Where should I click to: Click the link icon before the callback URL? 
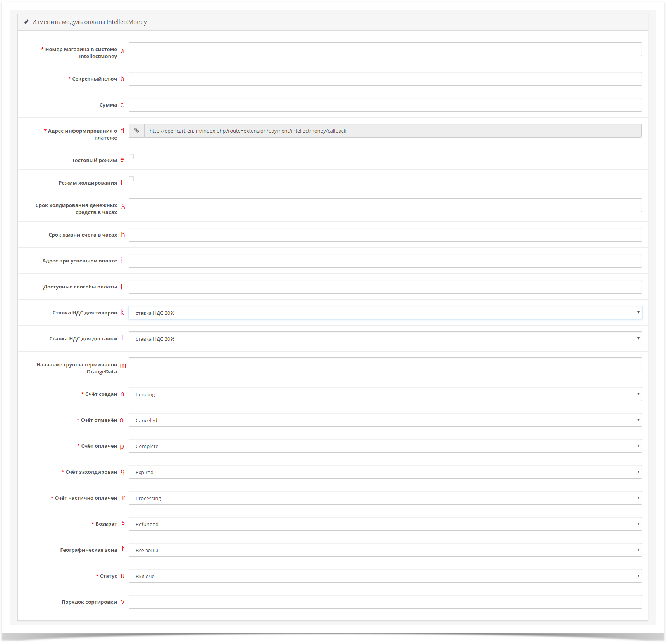(136, 131)
